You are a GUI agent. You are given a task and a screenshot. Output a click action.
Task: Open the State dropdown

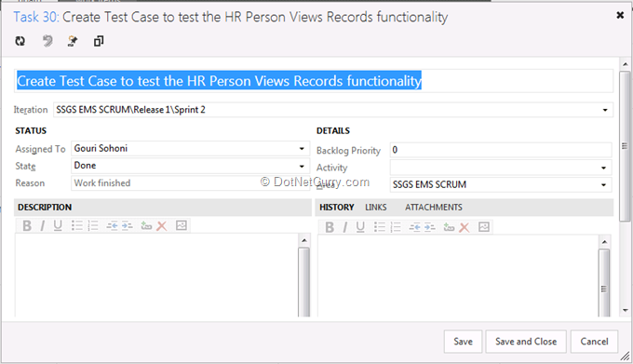[302, 167]
